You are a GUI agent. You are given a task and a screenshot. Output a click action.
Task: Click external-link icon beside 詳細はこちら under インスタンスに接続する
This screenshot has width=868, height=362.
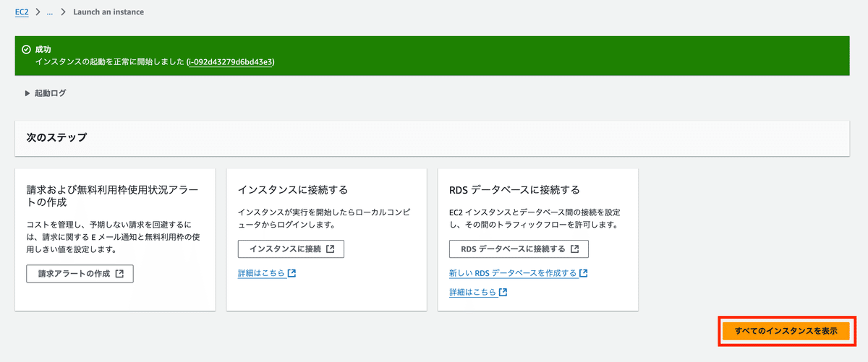pos(292,273)
